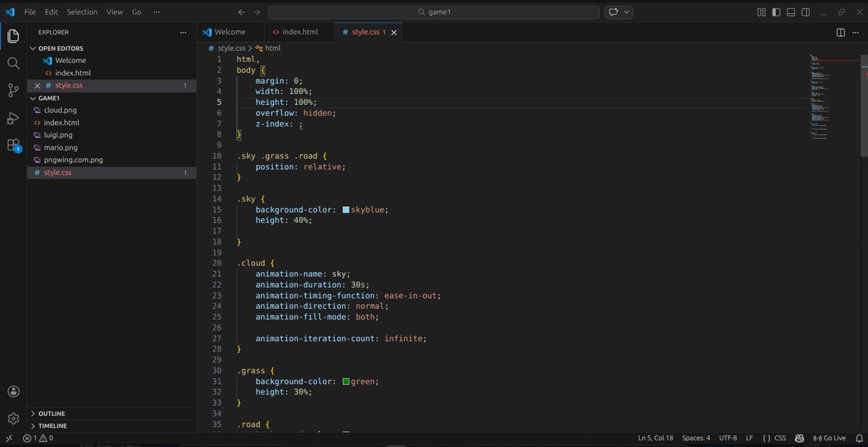868x447 pixels.
Task: Go back using the left arrow
Action: tap(242, 12)
